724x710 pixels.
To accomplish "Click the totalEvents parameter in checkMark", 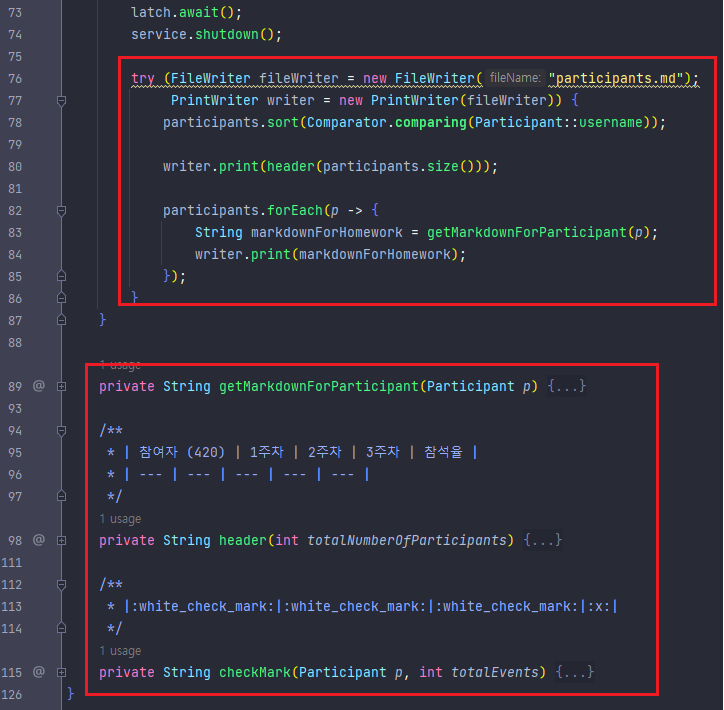I will point(495,672).
